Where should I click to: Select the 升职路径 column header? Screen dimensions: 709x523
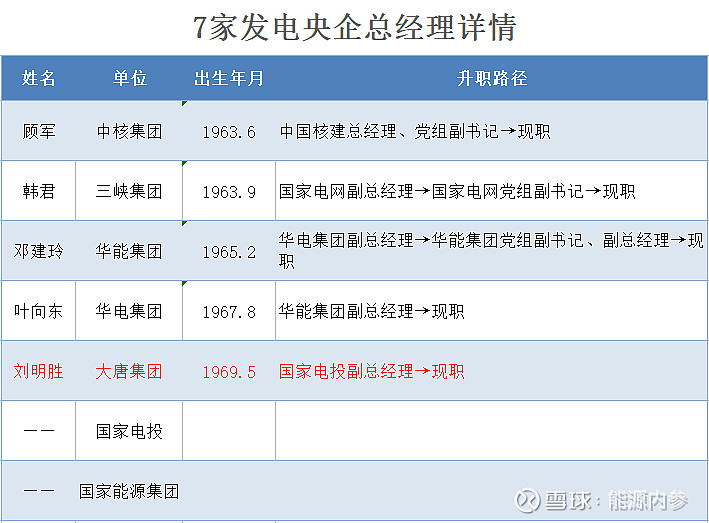tap(492, 78)
